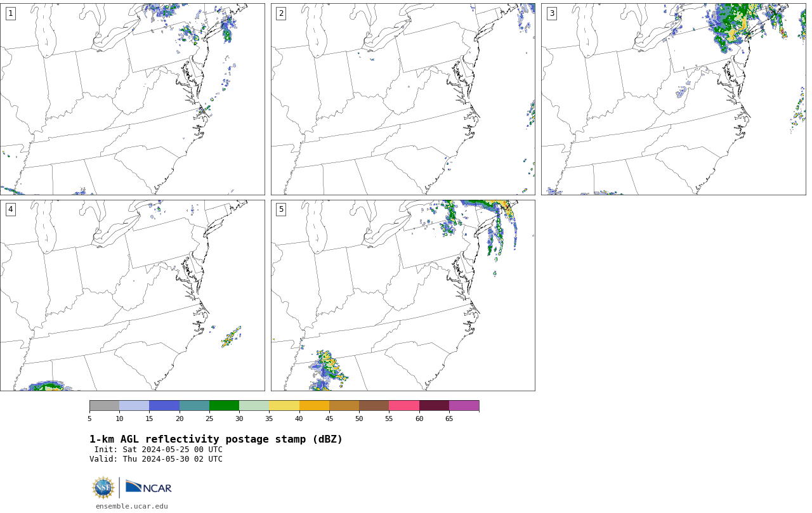Click the number 2 panel label
The image size is (812, 513).
point(281,13)
